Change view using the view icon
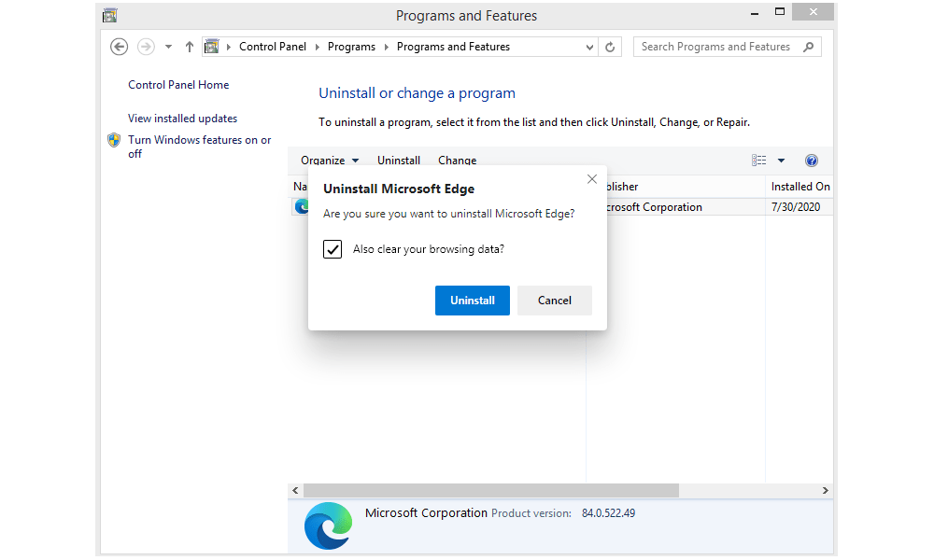 [758, 161]
